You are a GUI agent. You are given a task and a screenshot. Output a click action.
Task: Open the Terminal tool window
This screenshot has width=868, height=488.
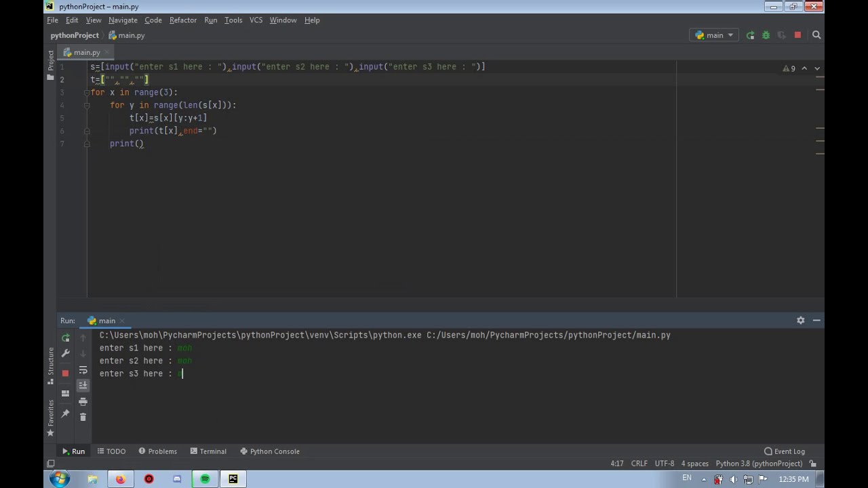[x=208, y=451]
